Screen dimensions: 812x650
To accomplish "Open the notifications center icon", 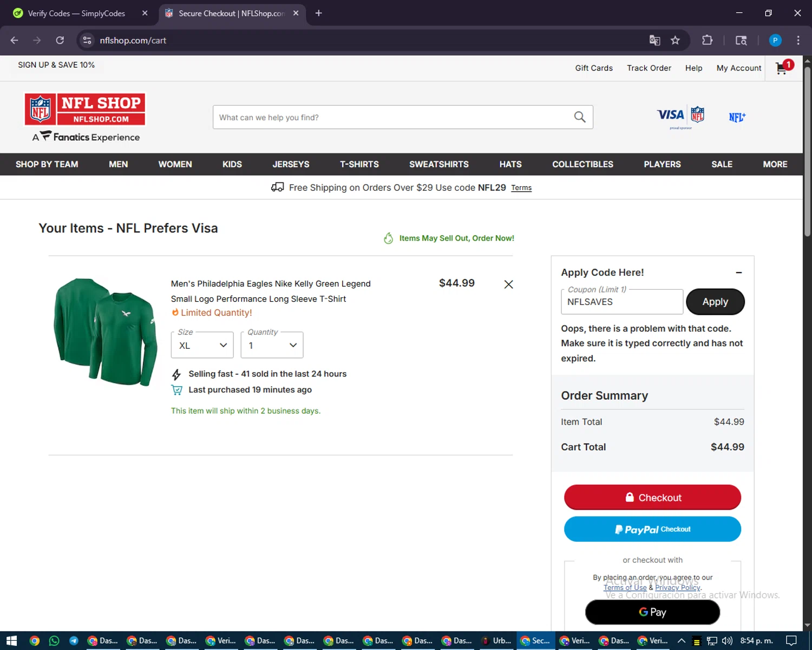I will (791, 641).
